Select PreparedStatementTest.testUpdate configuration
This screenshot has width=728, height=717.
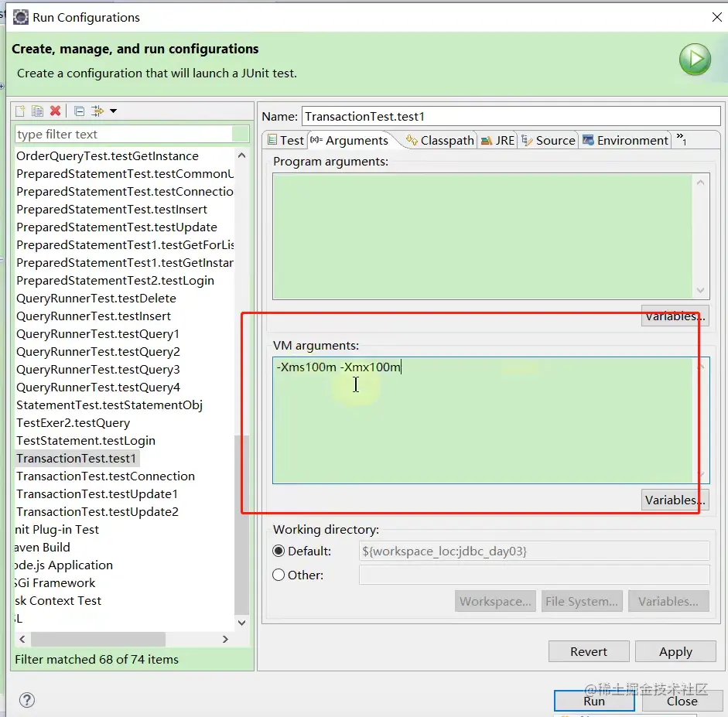tap(117, 227)
